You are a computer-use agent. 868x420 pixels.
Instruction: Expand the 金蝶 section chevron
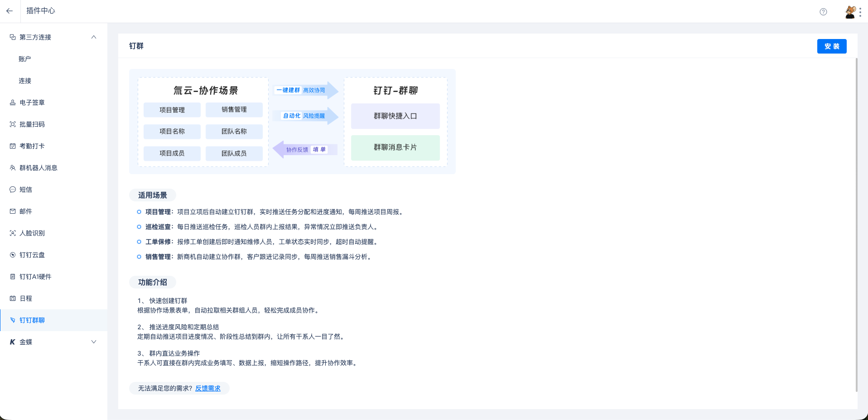click(94, 342)
